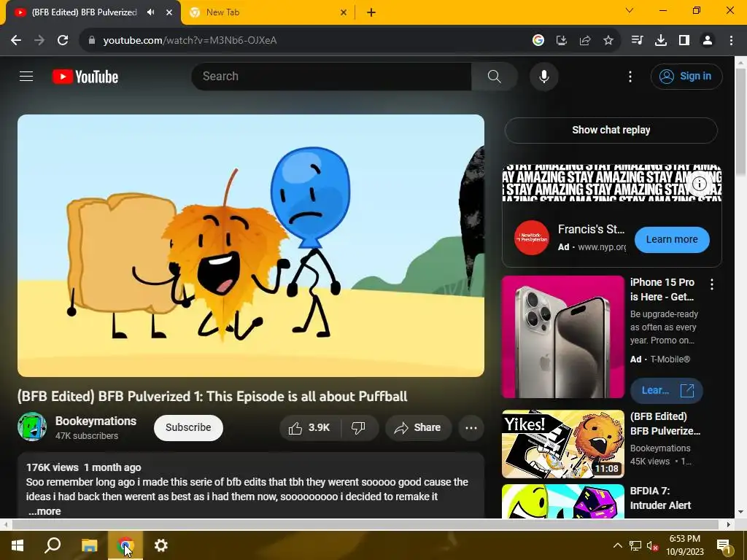Close the BFB Edited YouTube tab

169,12
